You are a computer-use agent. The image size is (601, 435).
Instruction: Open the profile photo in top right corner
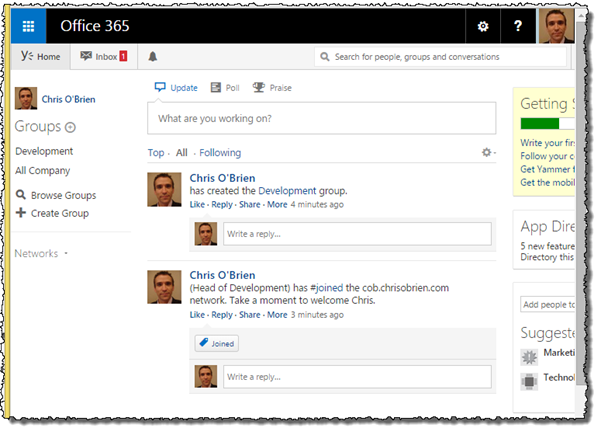tap(556, 26)
